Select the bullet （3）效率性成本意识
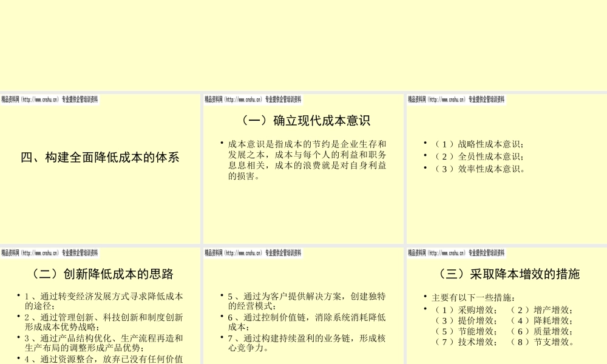The image size is (607, 364). [478, 169]
